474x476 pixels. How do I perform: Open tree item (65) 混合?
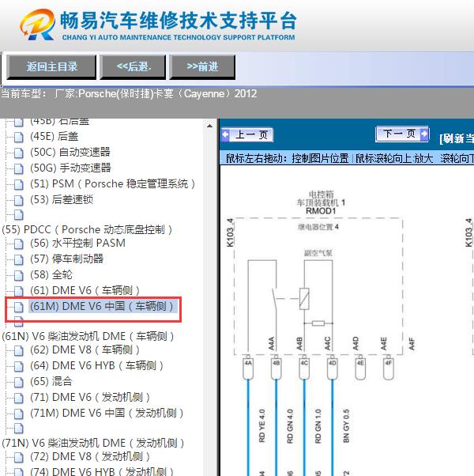(x=51, y=382)
